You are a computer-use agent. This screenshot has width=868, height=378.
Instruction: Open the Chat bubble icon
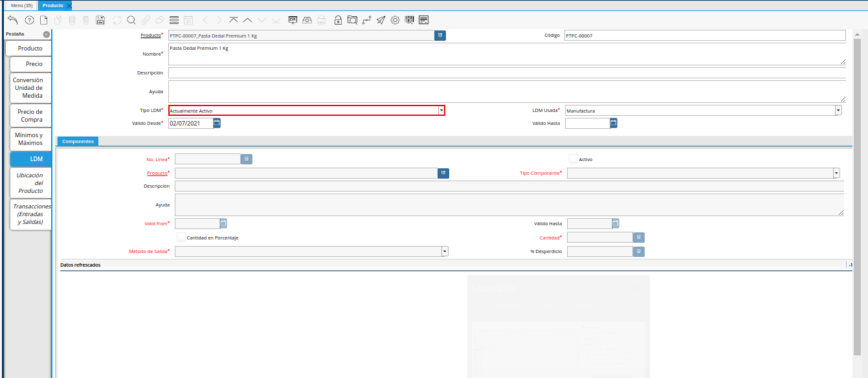click(159, 20)
